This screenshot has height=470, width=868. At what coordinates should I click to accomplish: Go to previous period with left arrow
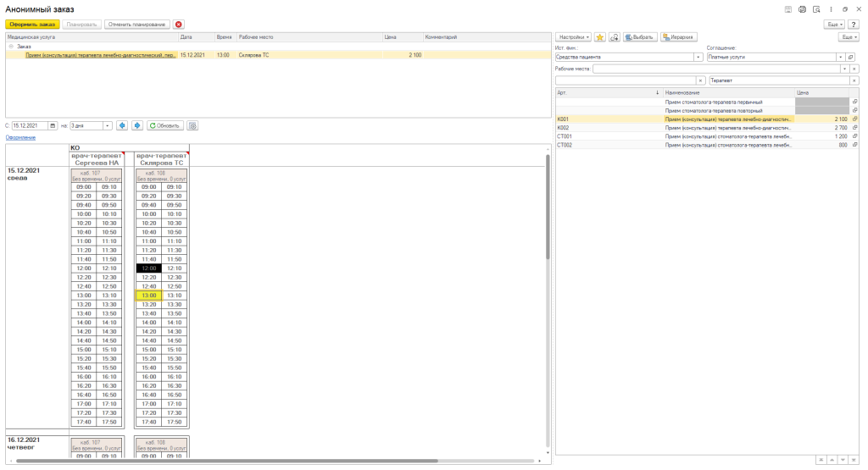[x=122, y=125]
